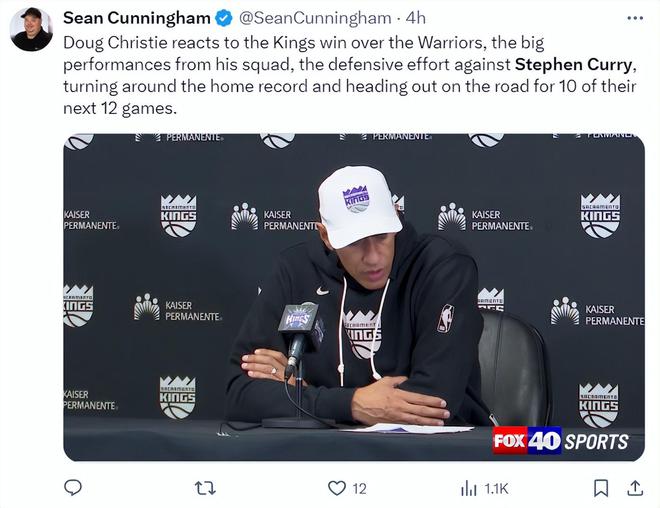This screenshot has height=508, width=660.
Task: Click the 12 likes count
Action: pyautogui.click(x=359, y=489)
